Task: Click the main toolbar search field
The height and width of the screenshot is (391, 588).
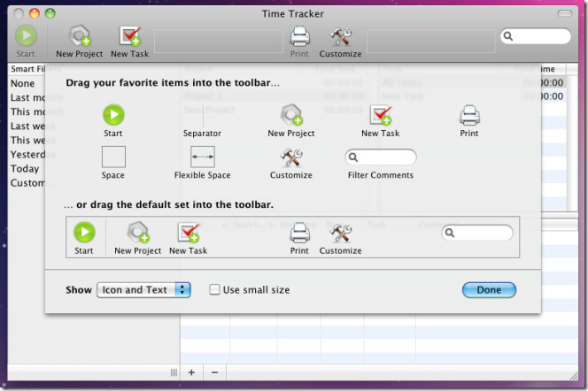Action: point(536,36)
